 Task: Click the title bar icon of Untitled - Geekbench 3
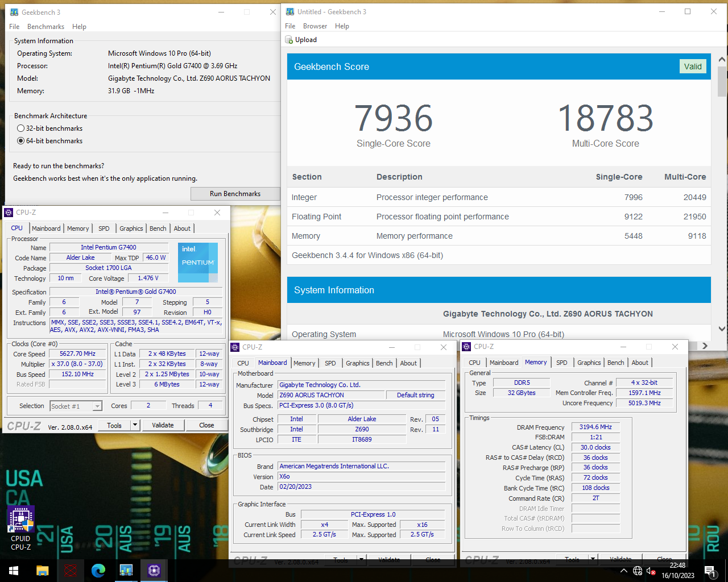pos(290,11)
